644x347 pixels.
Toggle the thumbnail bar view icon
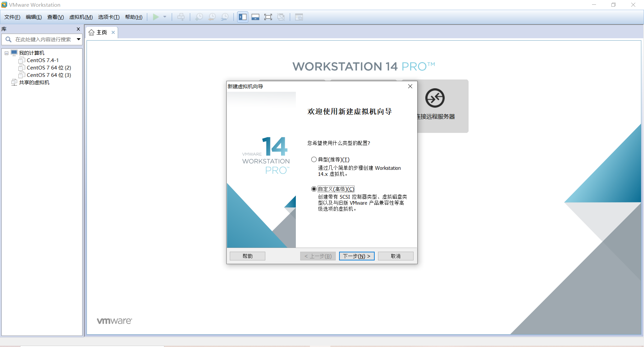256,17
